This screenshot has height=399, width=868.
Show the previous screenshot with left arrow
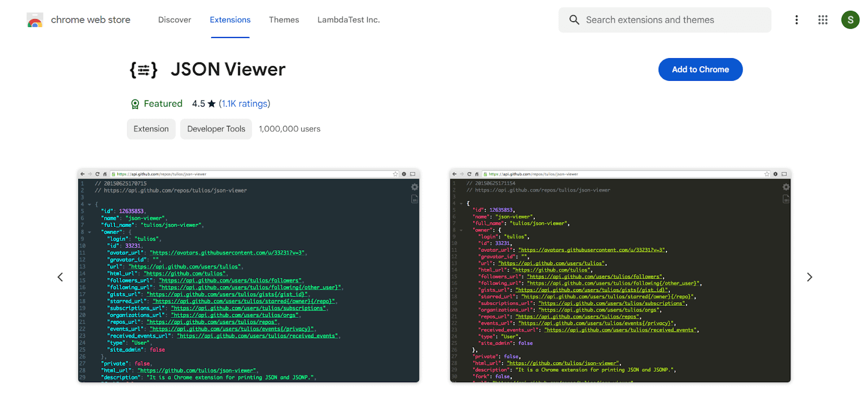click(x=60, y=277)
